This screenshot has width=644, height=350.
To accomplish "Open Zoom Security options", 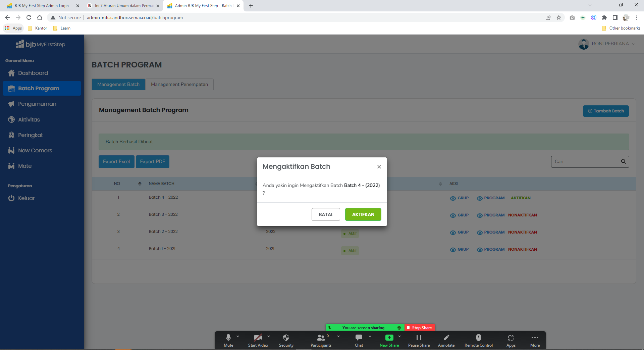I will [x=286, y=340].
